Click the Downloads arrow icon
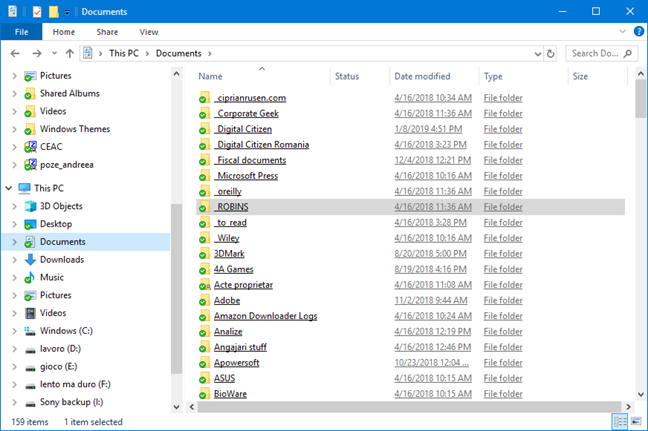 click(x=30, y=260)
